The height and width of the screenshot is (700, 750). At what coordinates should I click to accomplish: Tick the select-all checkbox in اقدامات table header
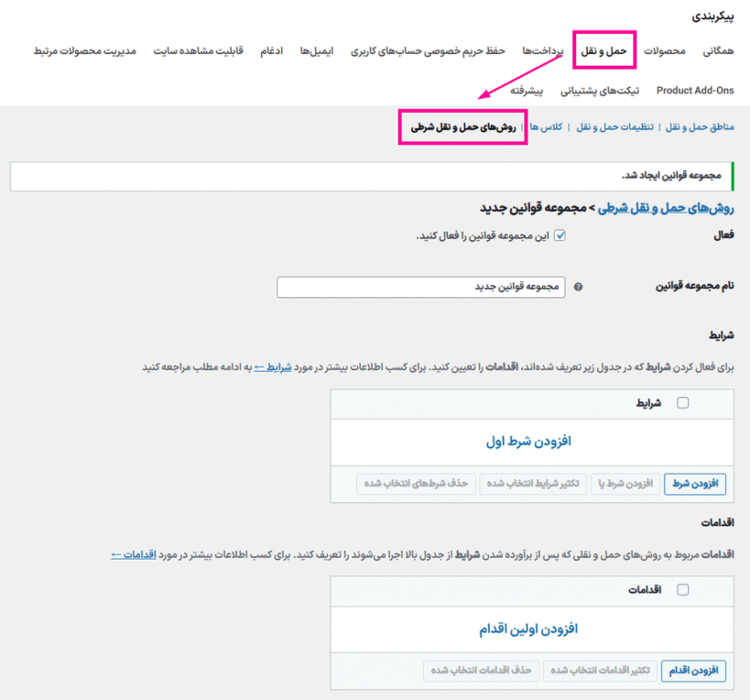click(682, 589)
